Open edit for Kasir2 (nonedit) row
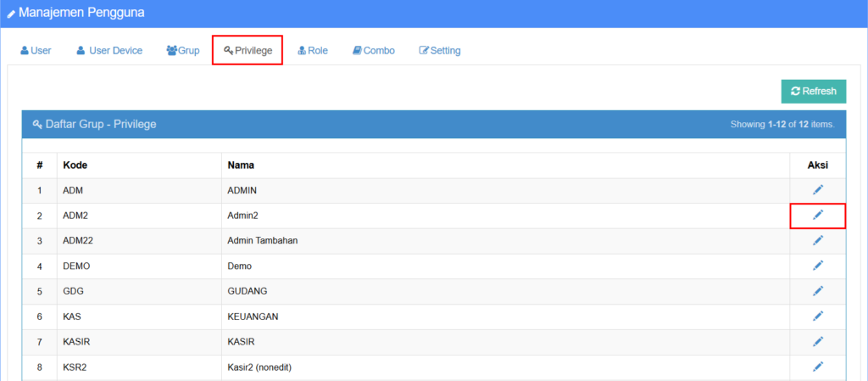Image resolution: width=868 pixels, height=381 pixels. pyautogui.click(x=817, y=367)
